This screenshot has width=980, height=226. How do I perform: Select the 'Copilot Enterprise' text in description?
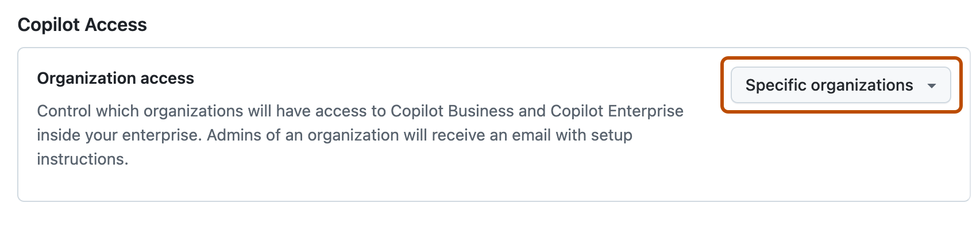(617, 111)
